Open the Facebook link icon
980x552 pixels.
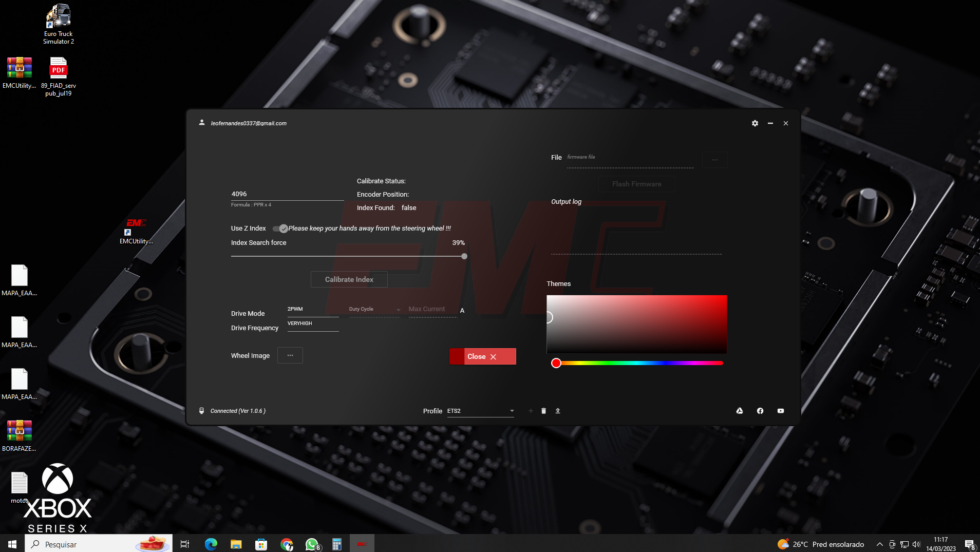point(760,411)
